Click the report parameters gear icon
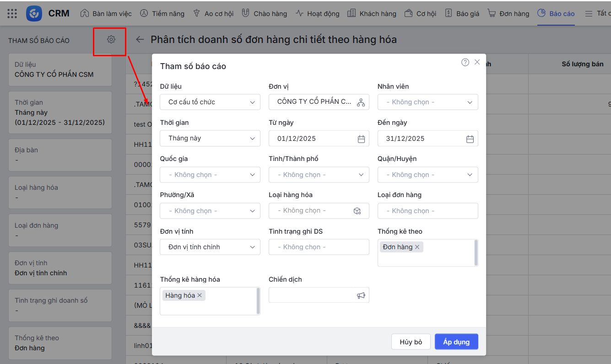611x364 pixels. (111, 40)
